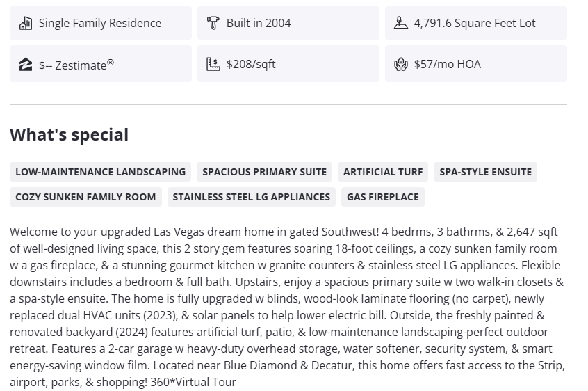The width and height of the screenshot is (588, 391).
Task: Choose the Spa-Style Ensuite tag
Action: (485, 172)
